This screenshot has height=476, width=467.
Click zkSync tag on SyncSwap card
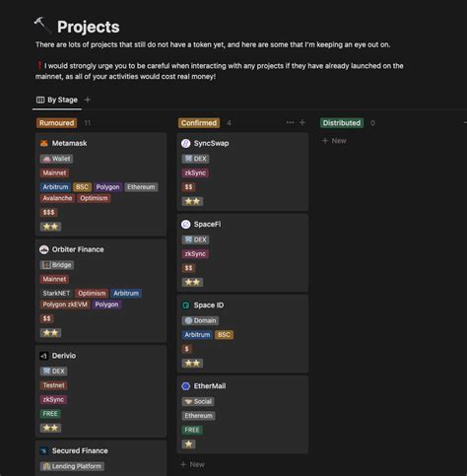point(195,172)
